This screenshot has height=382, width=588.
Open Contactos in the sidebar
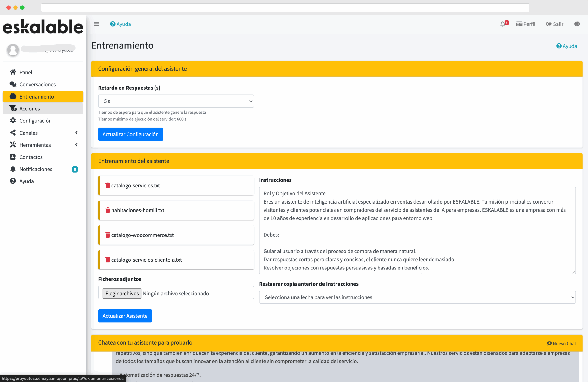pyautogui.click(x=31, y=157)
